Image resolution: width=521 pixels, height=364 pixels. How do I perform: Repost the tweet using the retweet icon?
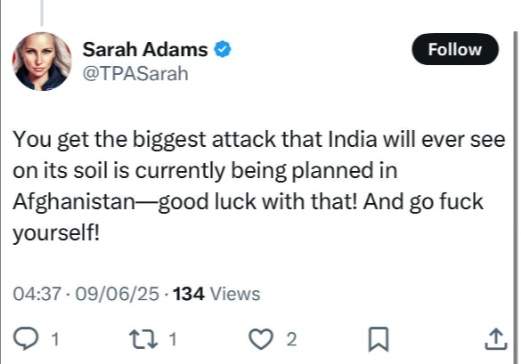[x=143, y=339]
